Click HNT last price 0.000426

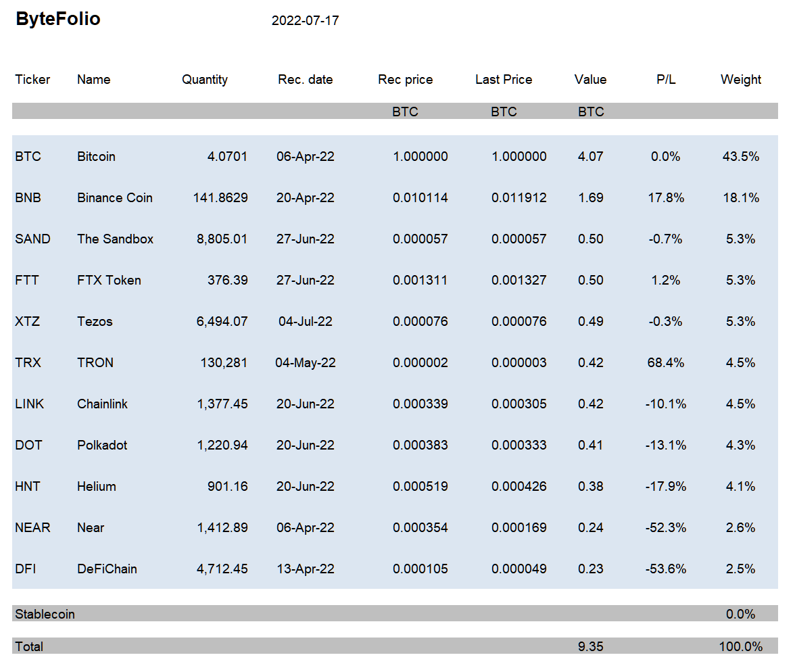pyautogui.click(x=519, y=486)
